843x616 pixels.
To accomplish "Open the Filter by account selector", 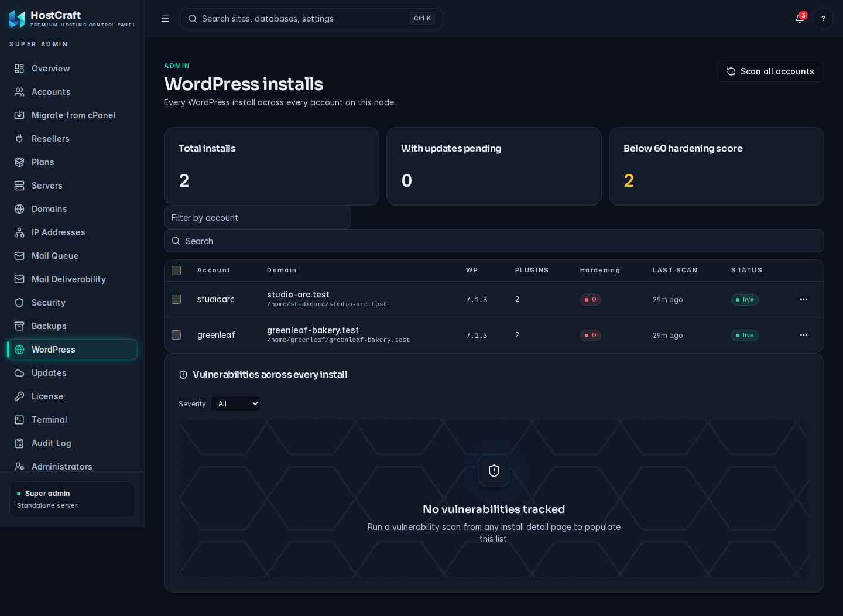I will [x=258, y=217].
